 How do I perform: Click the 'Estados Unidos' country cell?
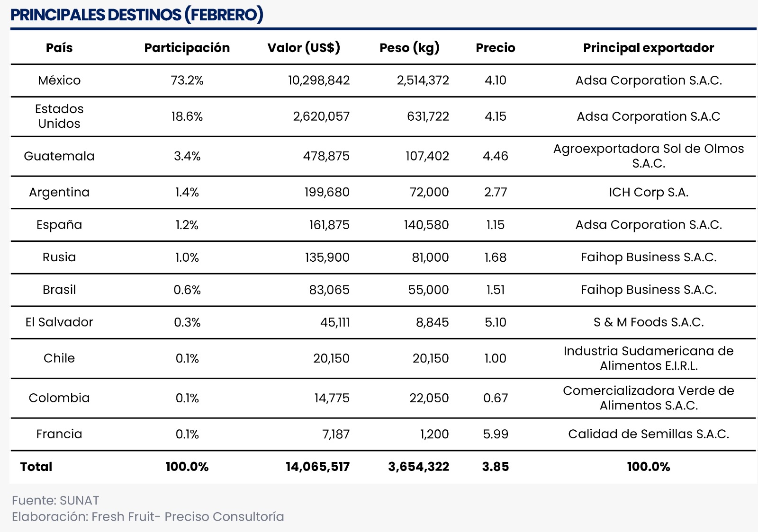(59, 116)
